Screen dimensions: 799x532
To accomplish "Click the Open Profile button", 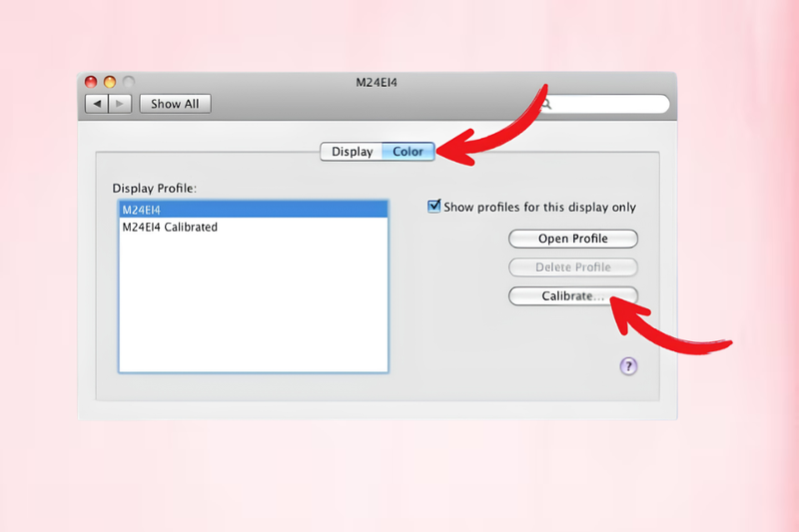I will point(572,239).
